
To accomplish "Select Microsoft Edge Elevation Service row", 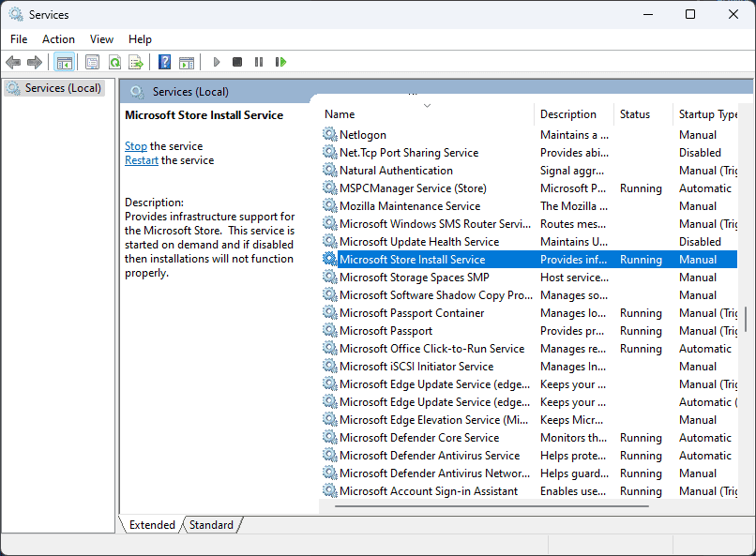I will (x=529, y=420).
